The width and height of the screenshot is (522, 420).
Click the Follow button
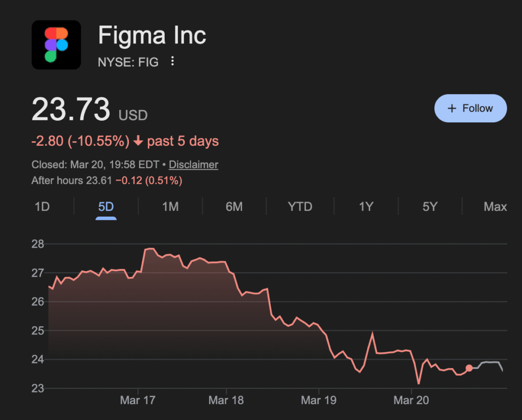pos(470,108)
